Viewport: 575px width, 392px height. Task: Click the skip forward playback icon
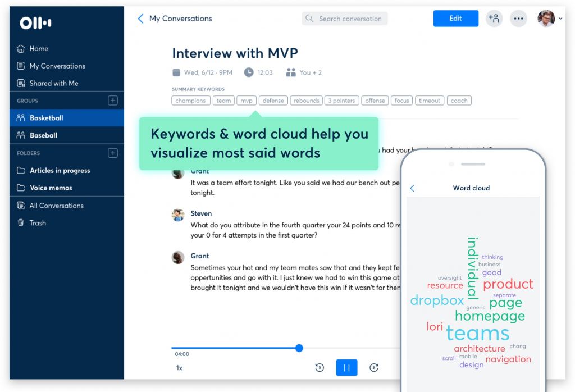tap(374, 368)
